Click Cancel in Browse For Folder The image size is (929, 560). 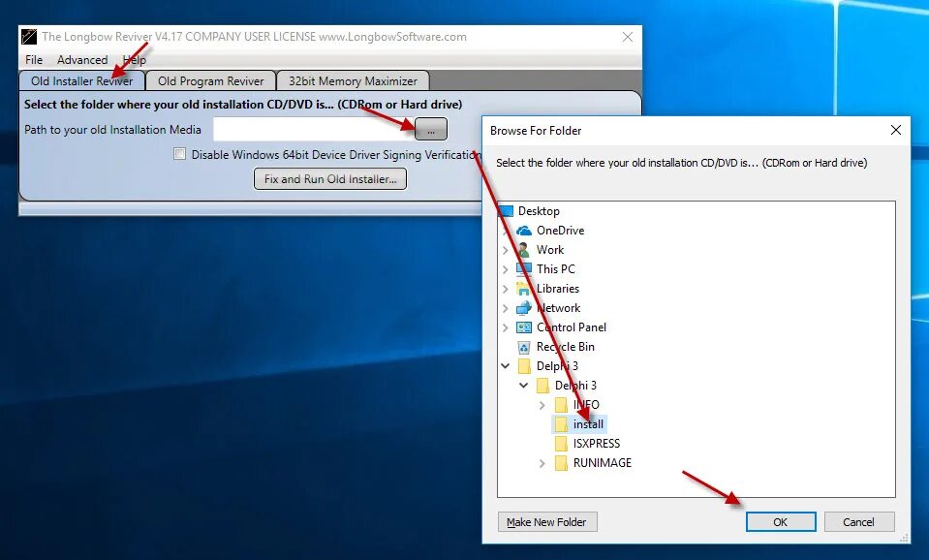tap(858, 522)
